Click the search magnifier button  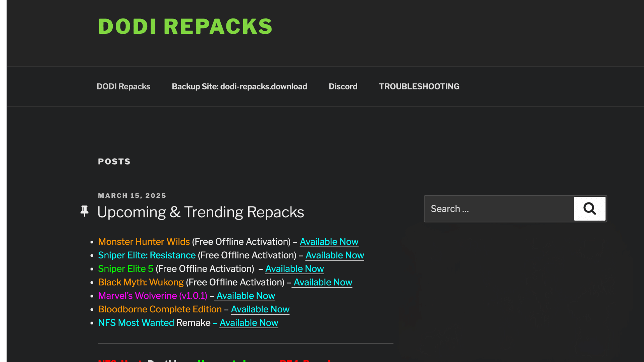tap(589, 208)
